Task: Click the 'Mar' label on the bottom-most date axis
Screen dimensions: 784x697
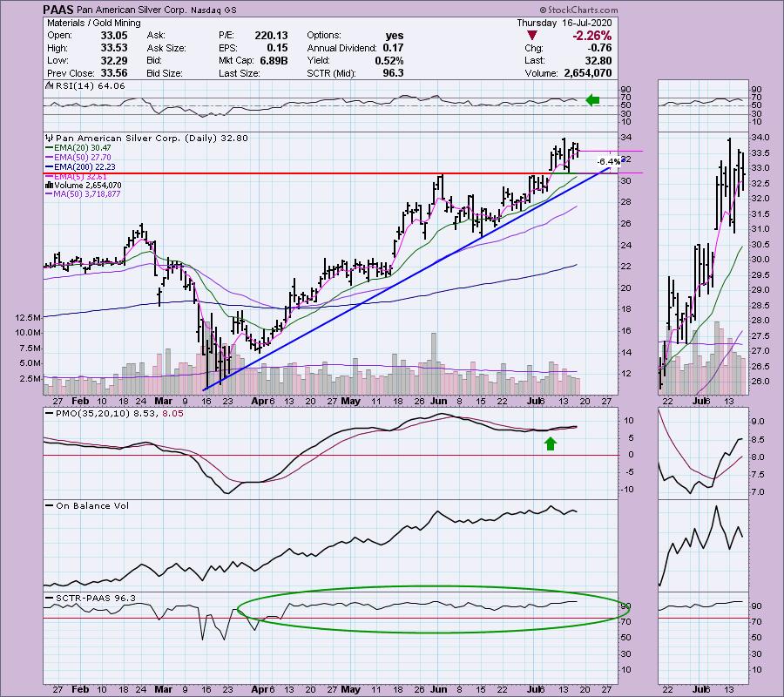Action: coord(163,689)
